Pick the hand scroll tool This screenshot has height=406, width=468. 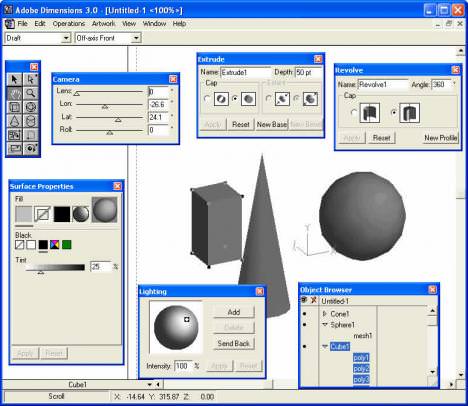tap(14, 94)
